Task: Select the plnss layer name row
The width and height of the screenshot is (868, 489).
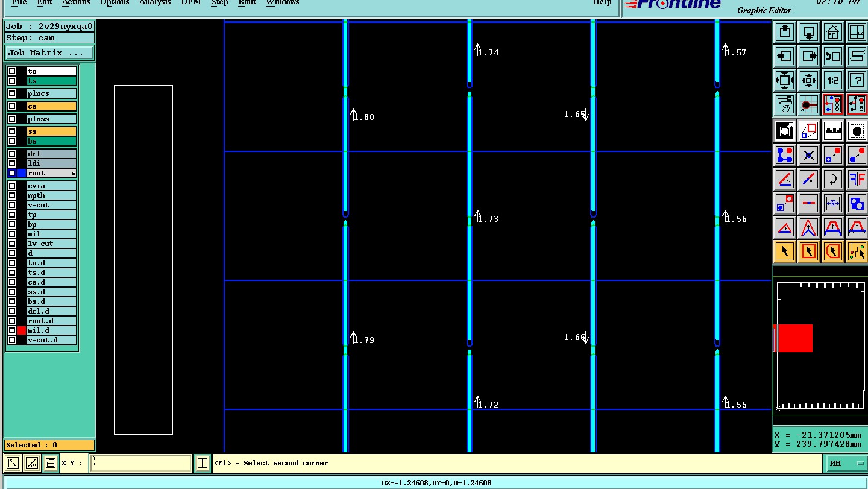Action: [52, 119]
